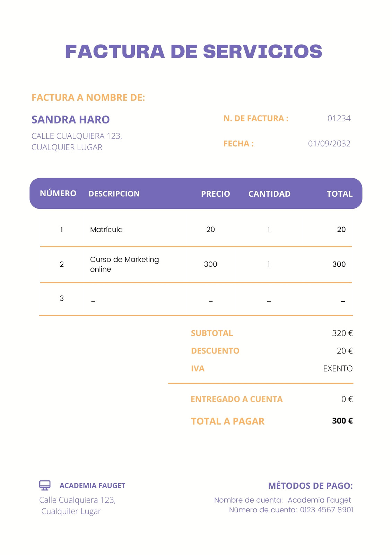Click the customer name SANDRA HARO

(x=71, y=119)
